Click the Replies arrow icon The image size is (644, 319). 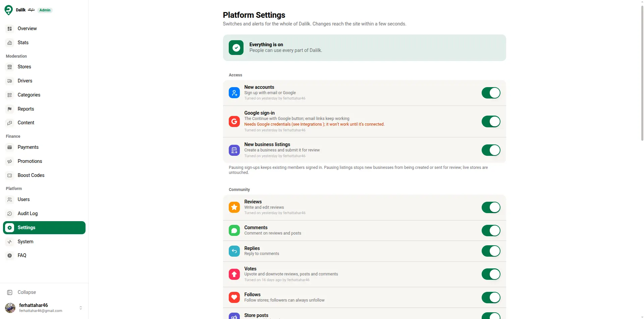click(x=234, y=251)
